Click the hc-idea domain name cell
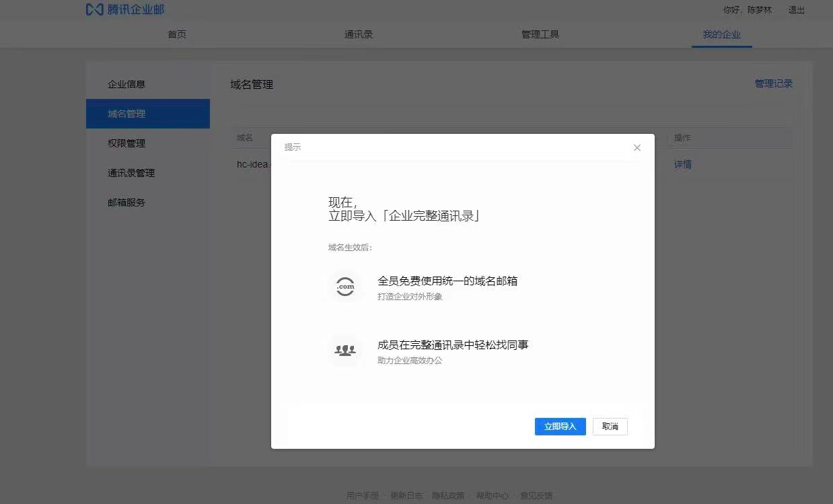This screenshot has width=833, height=504. 254,164
